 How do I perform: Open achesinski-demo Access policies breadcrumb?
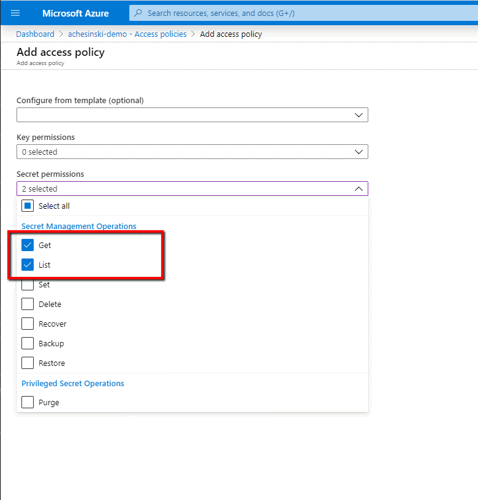127,34
